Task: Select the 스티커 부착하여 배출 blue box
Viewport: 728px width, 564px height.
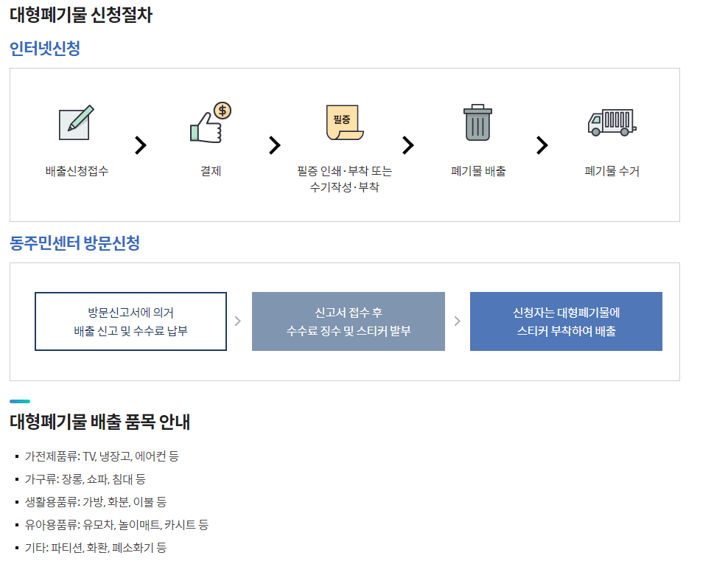Action: 566,321
